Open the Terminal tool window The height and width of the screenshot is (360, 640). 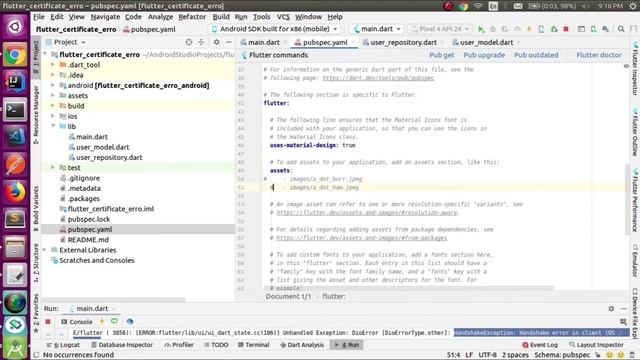(253, 345)
